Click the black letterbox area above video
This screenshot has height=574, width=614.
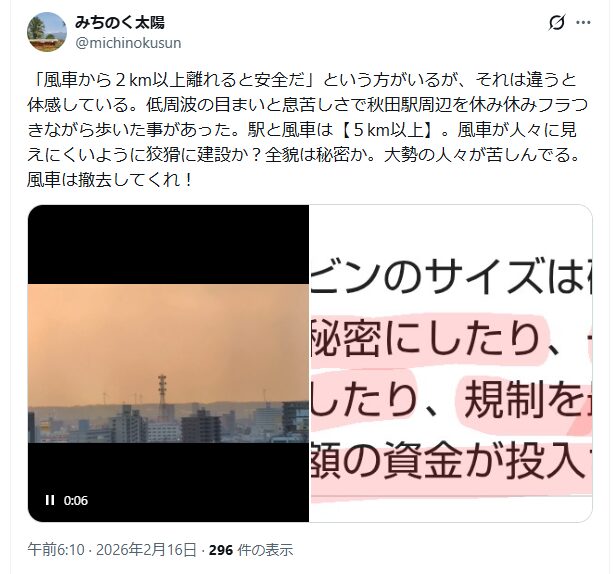pos(168,245)
